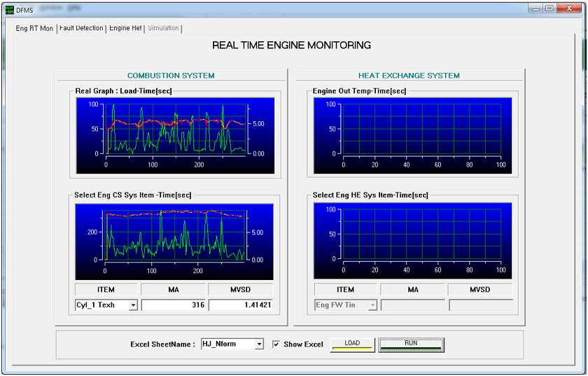Click the Excel SheetName label

(x=162, y=344)
